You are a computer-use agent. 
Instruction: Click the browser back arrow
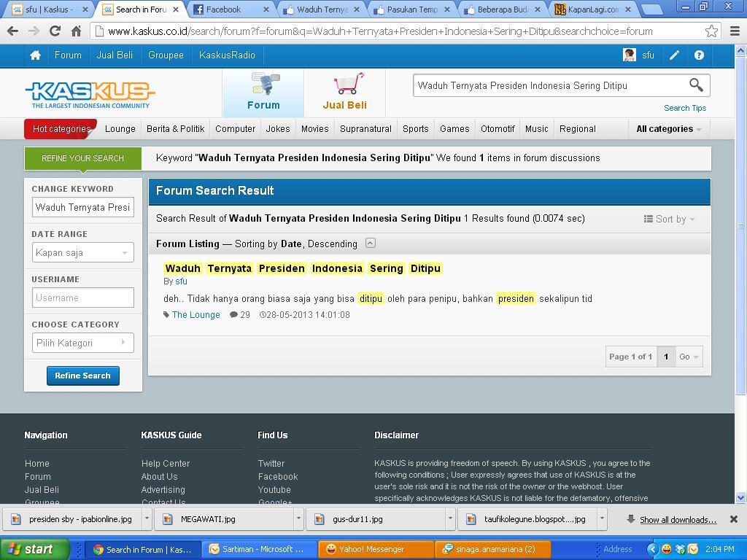tap(13, 31)
